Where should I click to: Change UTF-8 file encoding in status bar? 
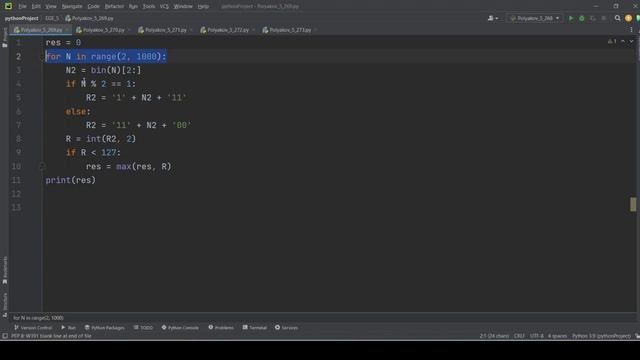coord(536,336)
